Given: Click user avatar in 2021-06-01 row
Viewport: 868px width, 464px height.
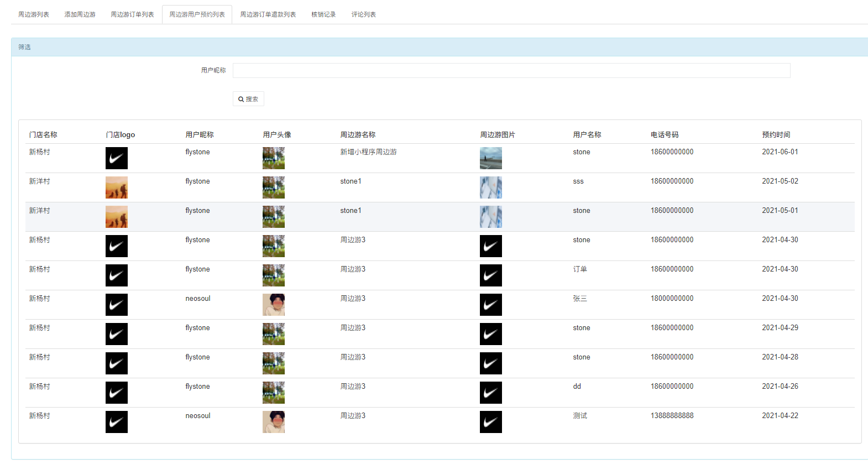Looking at the screenshot, I should pos(274,158).
